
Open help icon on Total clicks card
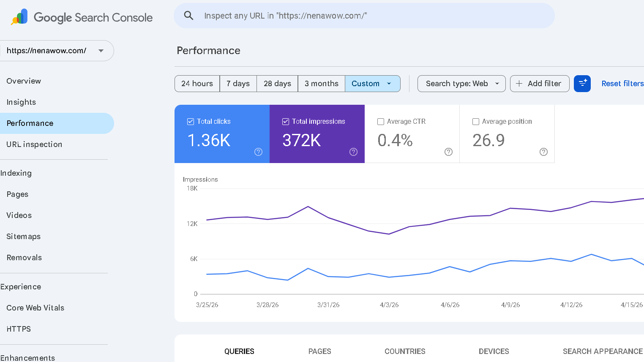click(x=258, y=152)
